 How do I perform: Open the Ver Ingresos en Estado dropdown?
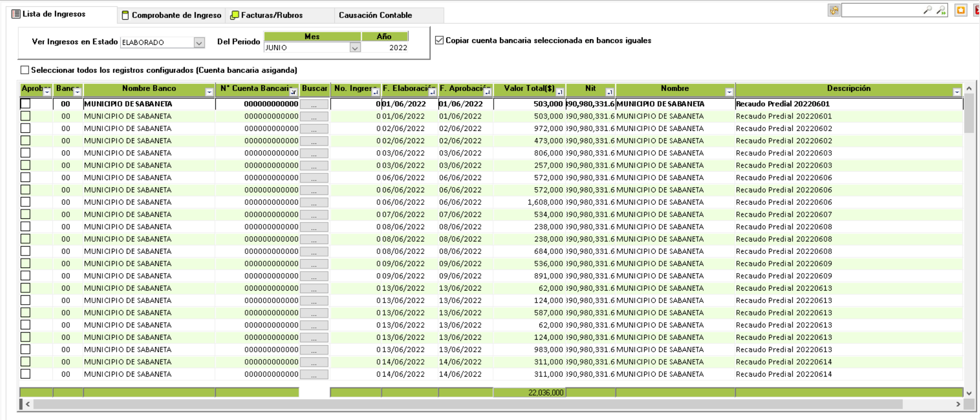199,42
